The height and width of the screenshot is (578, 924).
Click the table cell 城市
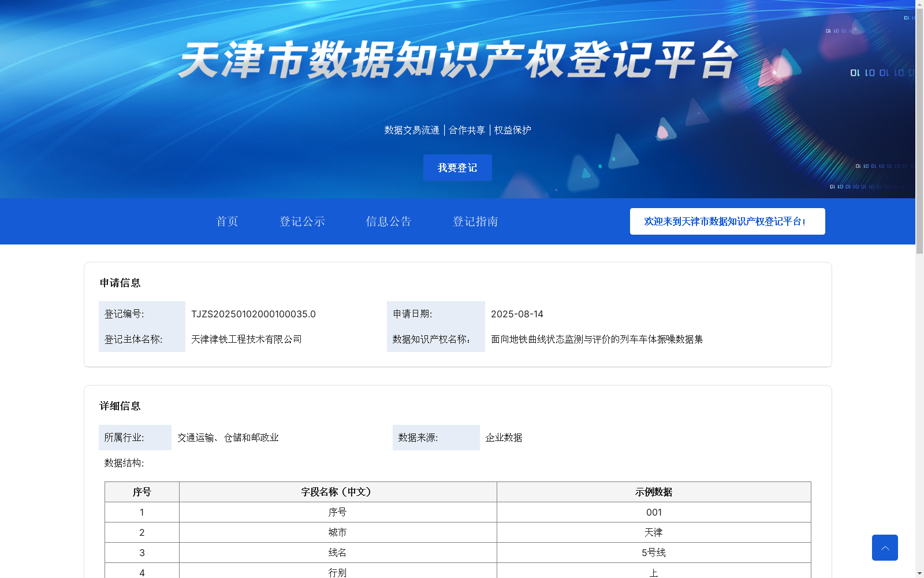coord(338,532)
